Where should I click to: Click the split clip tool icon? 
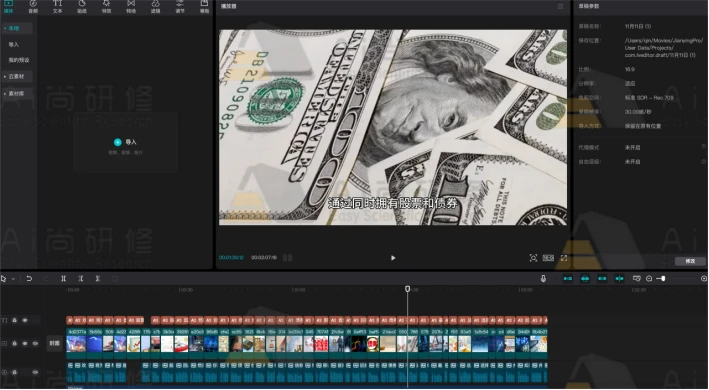(64, 279)
